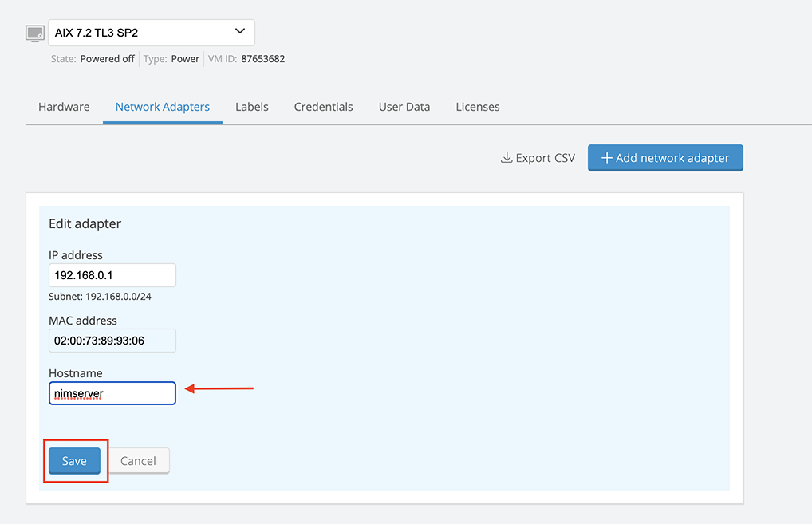
Task: Click the Subnet: 192.168.0.0/24 text
Action: (100, 297)
